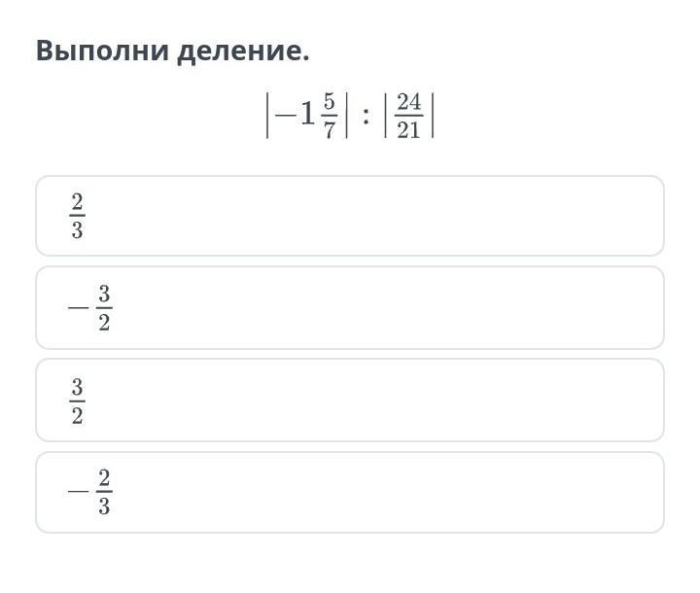
Task: Click the heading 'Выполни деление.'
Action: click(x=172, y=51)
